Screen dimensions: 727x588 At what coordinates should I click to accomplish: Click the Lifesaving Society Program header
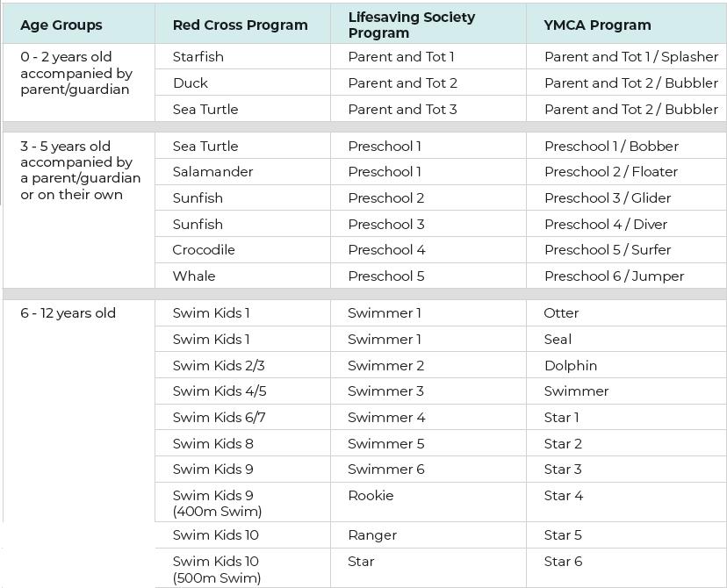(x=411, y=25)
